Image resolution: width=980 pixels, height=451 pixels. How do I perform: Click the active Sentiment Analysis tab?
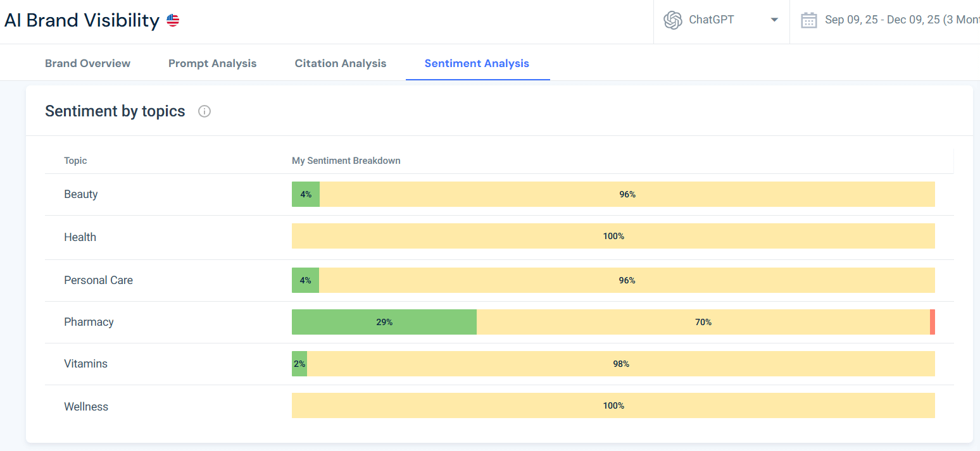[477, 63]
